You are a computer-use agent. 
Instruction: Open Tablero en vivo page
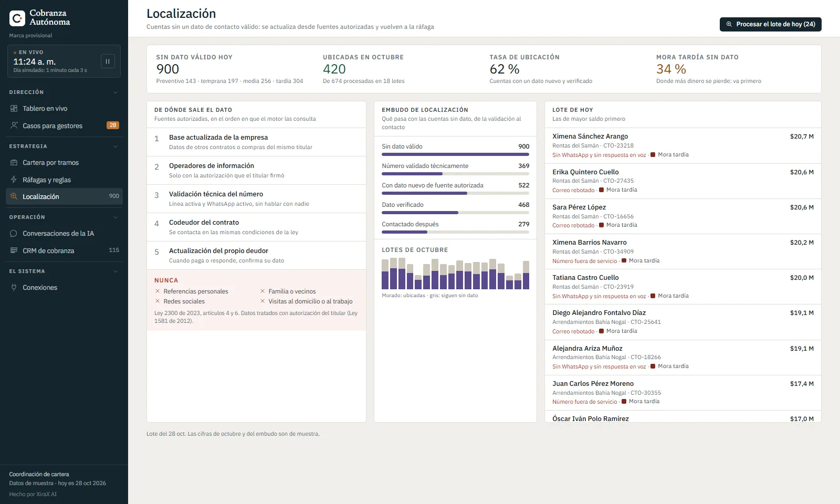point(64,109)
